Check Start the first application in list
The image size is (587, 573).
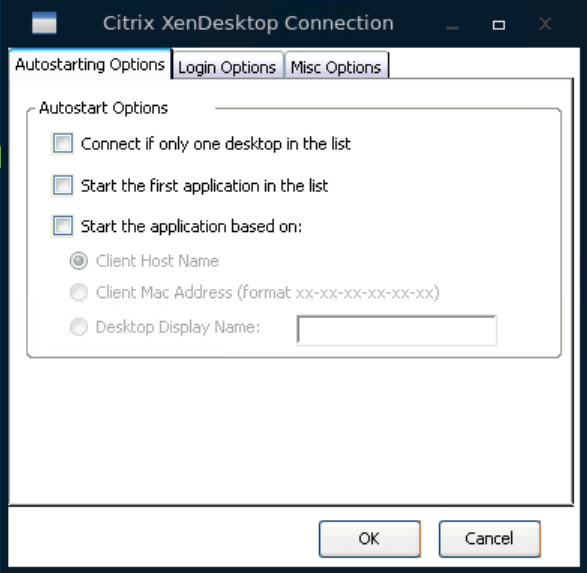[x=63, y=185]
